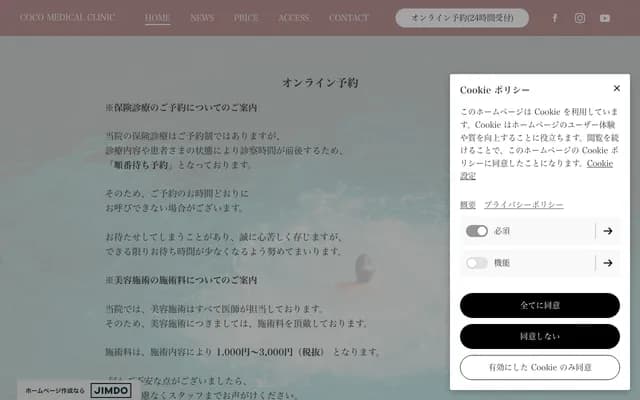
Task: Open the Instagram profile icon
Action: [580, 18]
